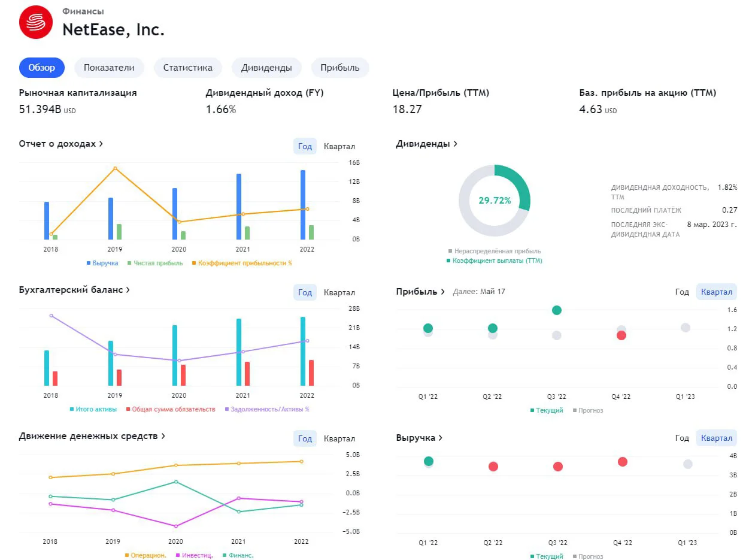Toggle the Прогноз legend in Выручка chart
The image size is (749, 560).
tap(588, 556)
